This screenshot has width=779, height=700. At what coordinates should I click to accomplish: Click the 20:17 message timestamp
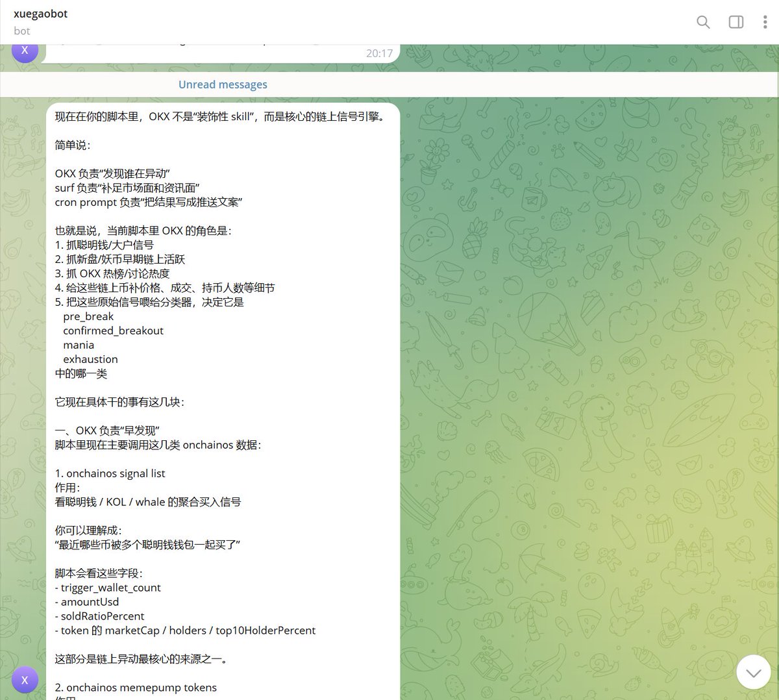point(379,53)
